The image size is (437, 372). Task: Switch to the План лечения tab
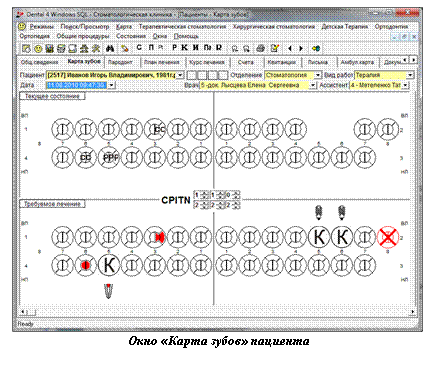(162, 62)
